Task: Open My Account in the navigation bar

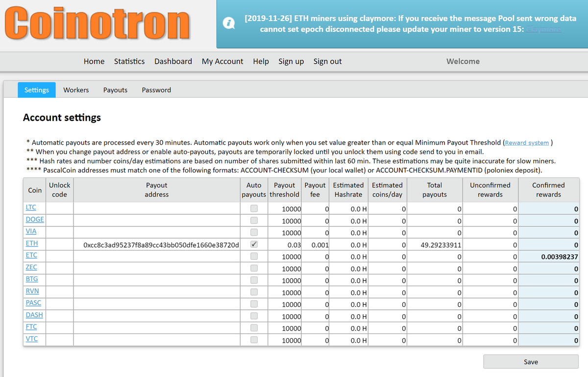Action: click(222, 61)
